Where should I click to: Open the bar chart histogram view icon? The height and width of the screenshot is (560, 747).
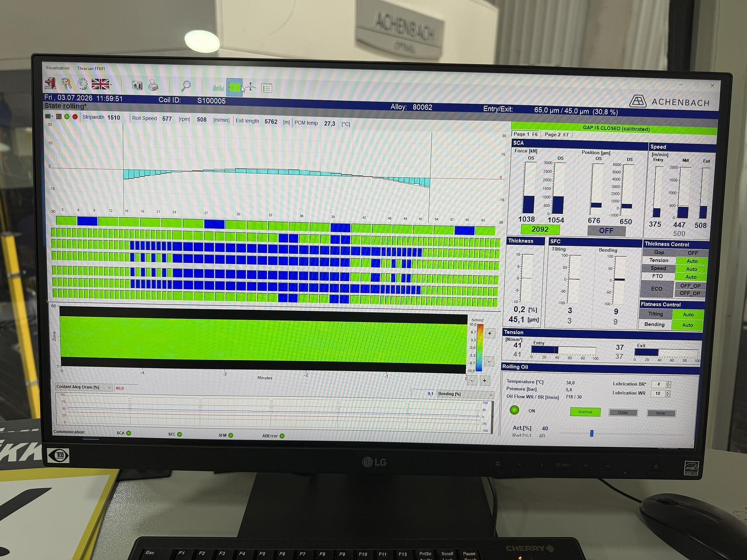pos(218,87)
